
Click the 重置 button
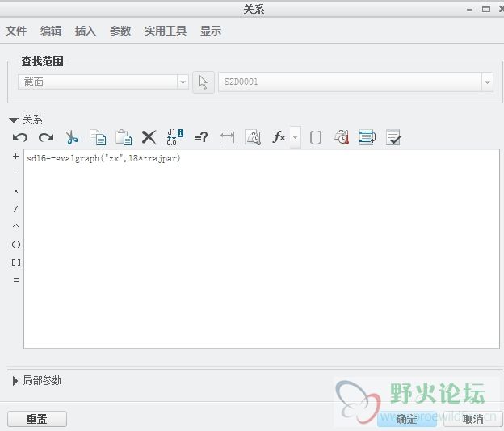point(37,419)
